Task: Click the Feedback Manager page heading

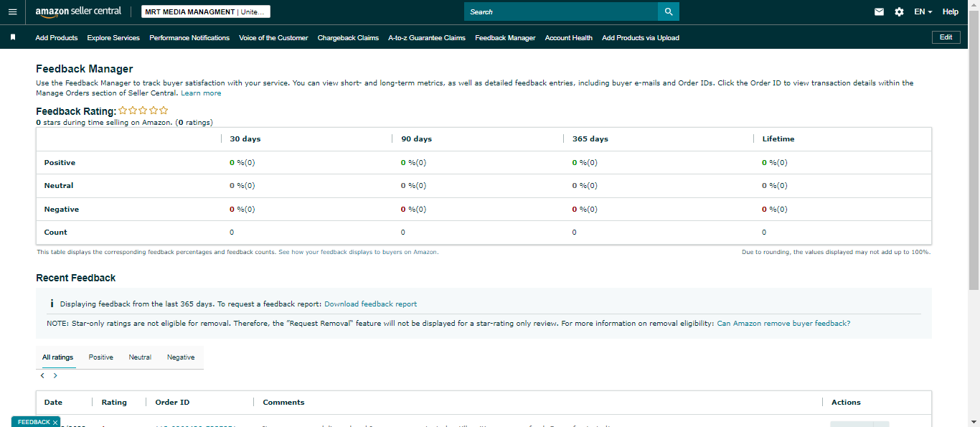Action: [85, 70]
